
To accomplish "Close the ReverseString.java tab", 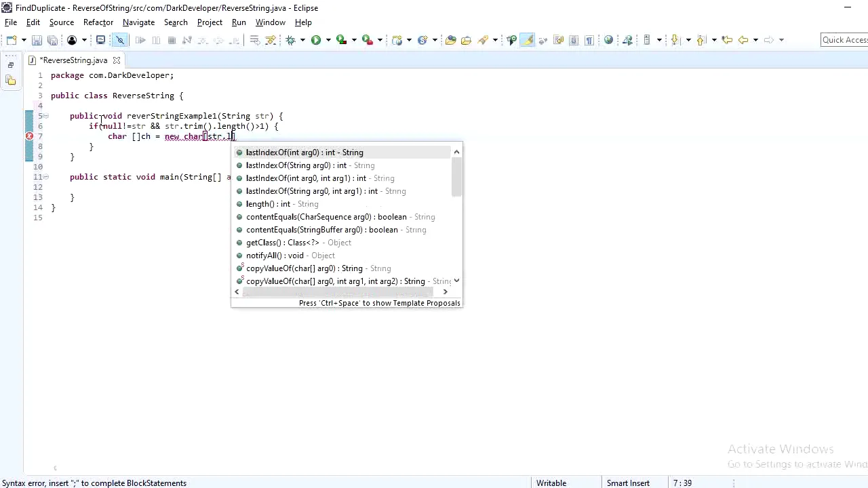I will [x=116, y=60].
